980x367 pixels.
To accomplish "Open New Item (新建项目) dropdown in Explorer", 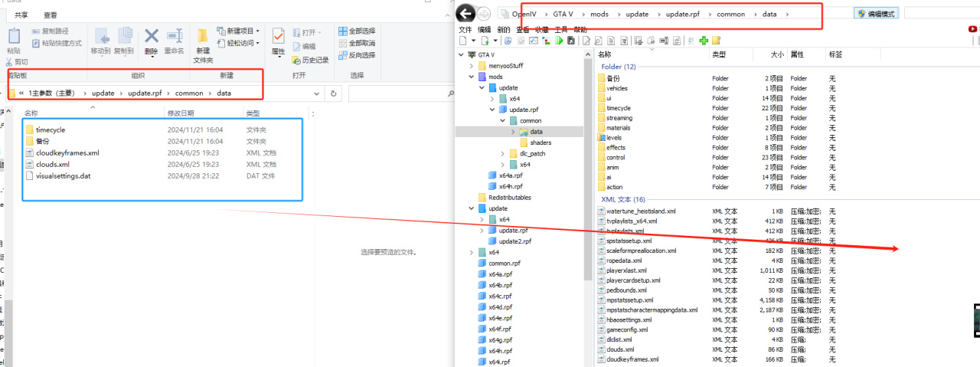I will [240, 31].
